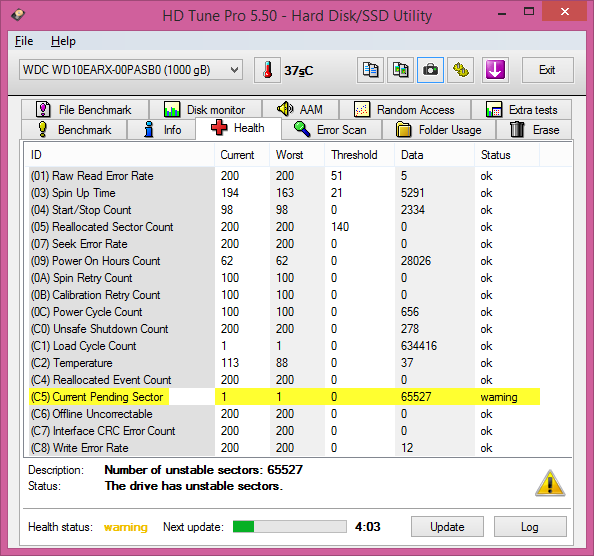Copy info to clipboard icon
594x556 pixels.
coord(370,70)
